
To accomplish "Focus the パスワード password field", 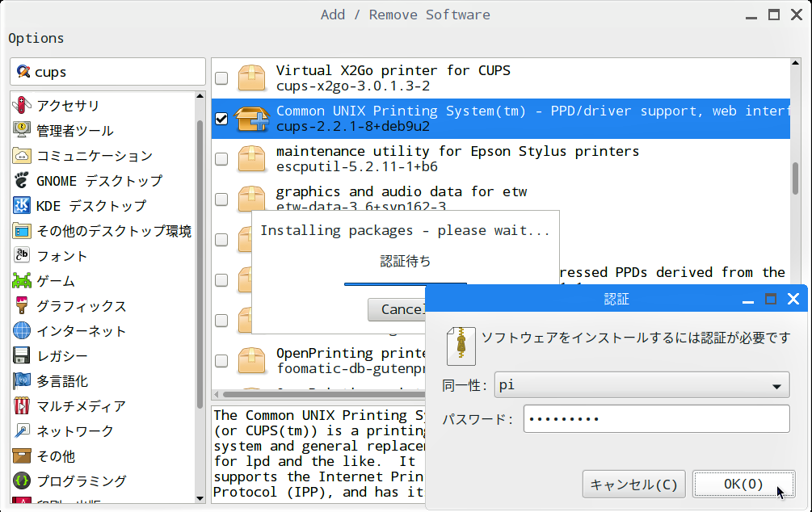I will [656, 418].
